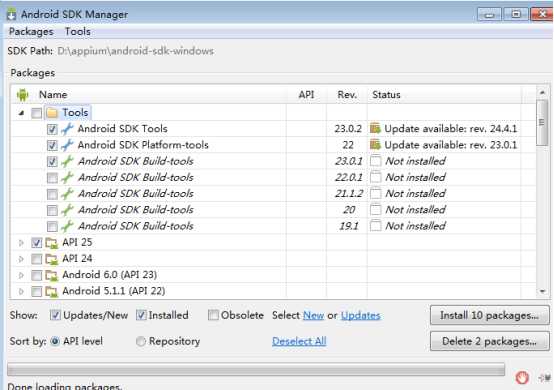Screen dimensions: 554x390
Task: Collapse the Tools tree group
Action: click(x=21, y=113)
